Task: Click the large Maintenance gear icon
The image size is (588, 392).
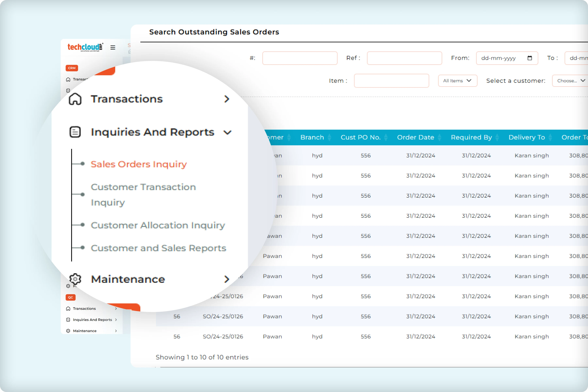Action: [75, 279]
